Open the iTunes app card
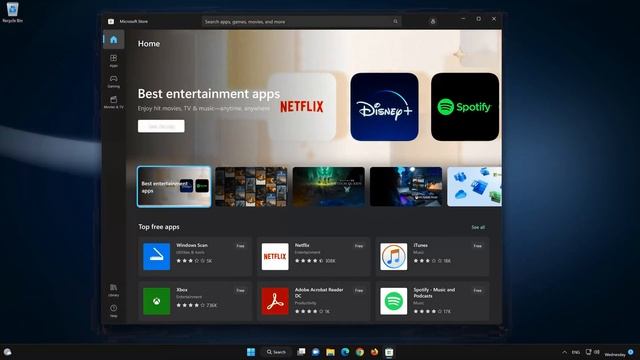The image size is (640, 360). (x=432, y=256)
